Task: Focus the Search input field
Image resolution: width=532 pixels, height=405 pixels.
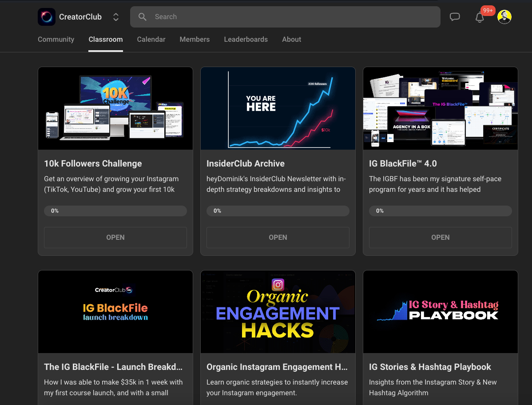Action: point(285,17)
